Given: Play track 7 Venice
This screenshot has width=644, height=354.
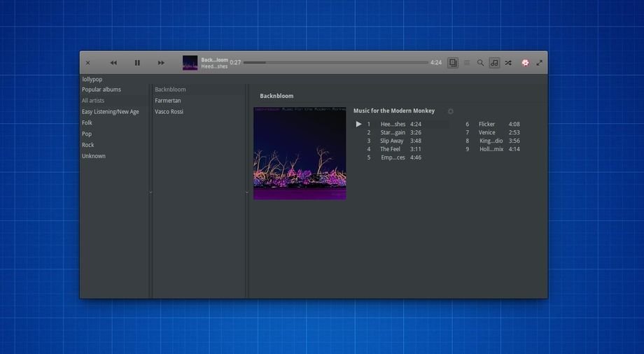Looking at the screenshot, I should coord(486,132).
